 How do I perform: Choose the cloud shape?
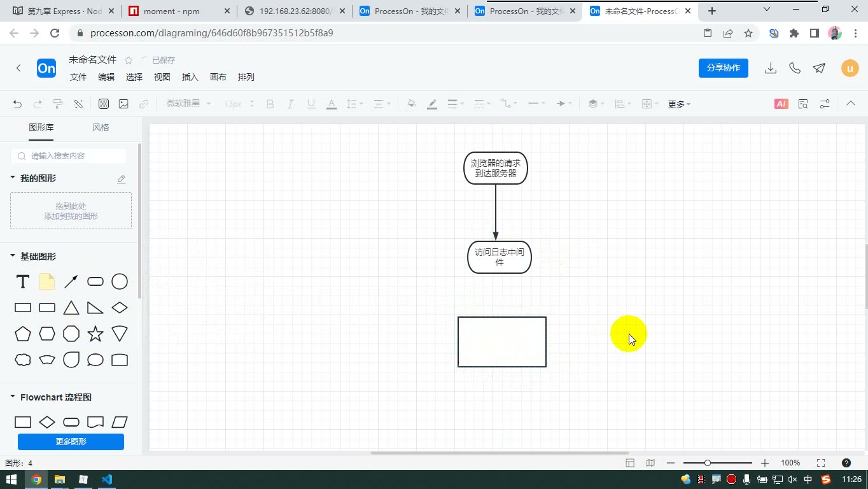point(23,360)
